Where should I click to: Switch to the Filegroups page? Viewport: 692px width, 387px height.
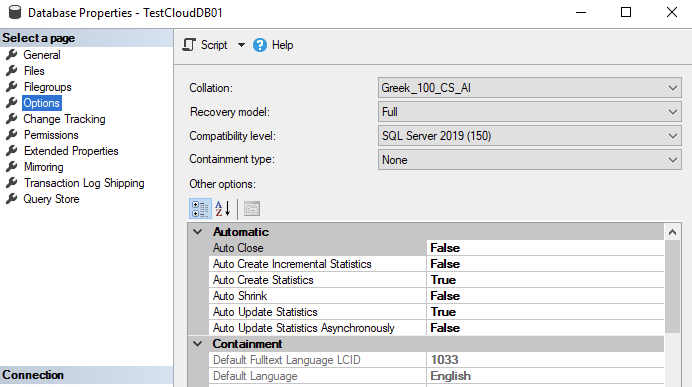48,87
